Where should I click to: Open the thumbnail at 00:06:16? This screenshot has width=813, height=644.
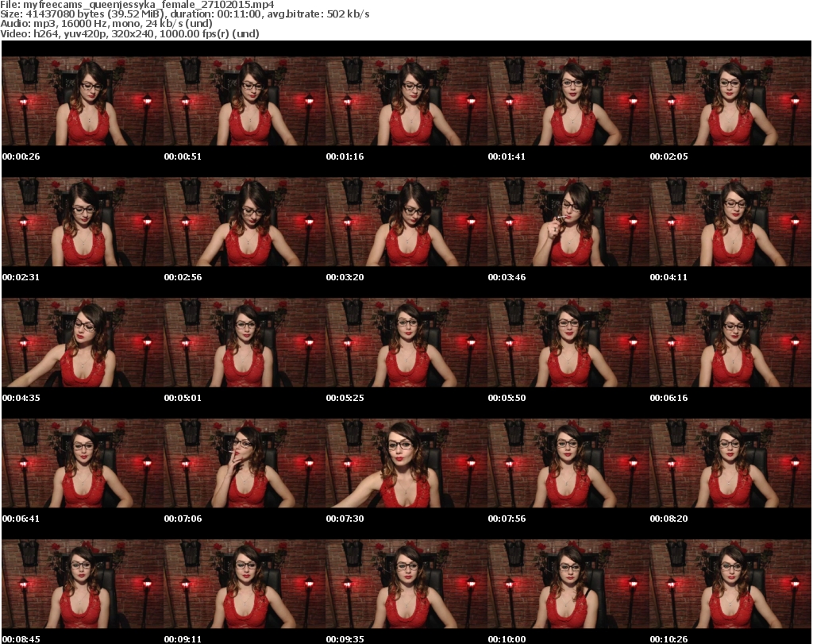[x=730, y=343]
